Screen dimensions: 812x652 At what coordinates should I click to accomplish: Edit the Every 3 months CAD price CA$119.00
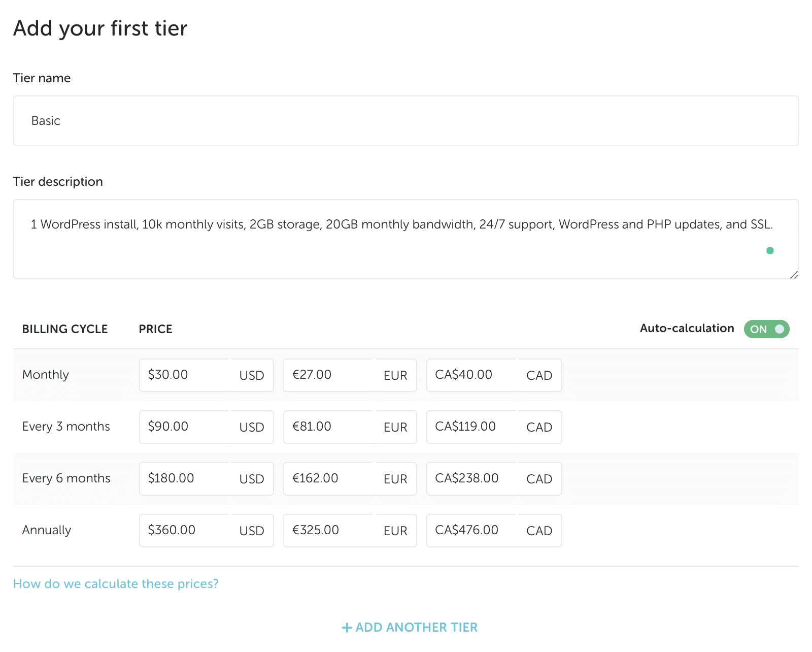[x=472, y=427]
